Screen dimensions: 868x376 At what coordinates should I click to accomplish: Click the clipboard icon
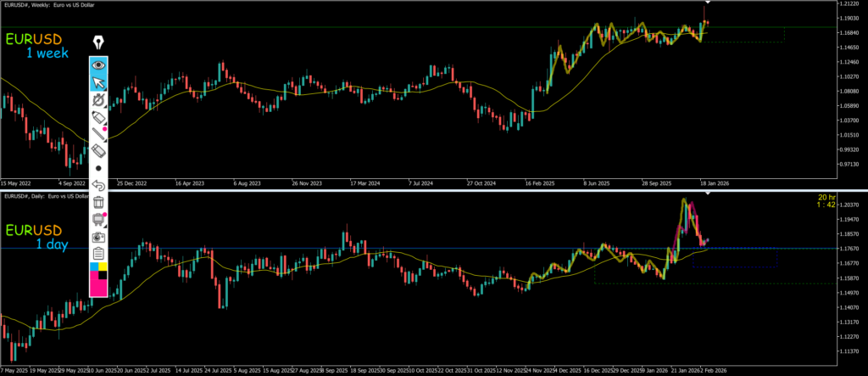99,253
